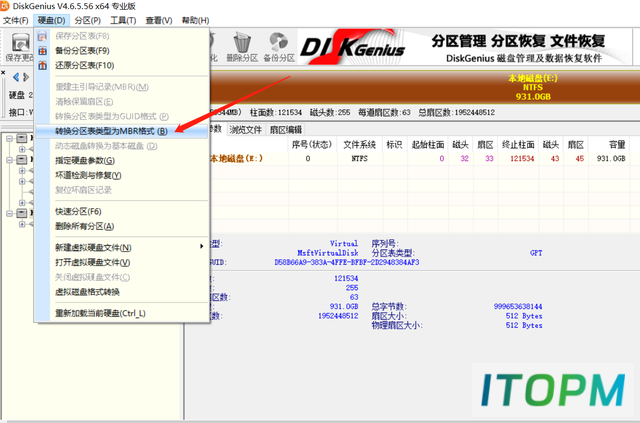Collapse the topmost disk node in tree
The height and width of the screenshot is (423, 640).
pyautogui.click(x=9, y=139)
